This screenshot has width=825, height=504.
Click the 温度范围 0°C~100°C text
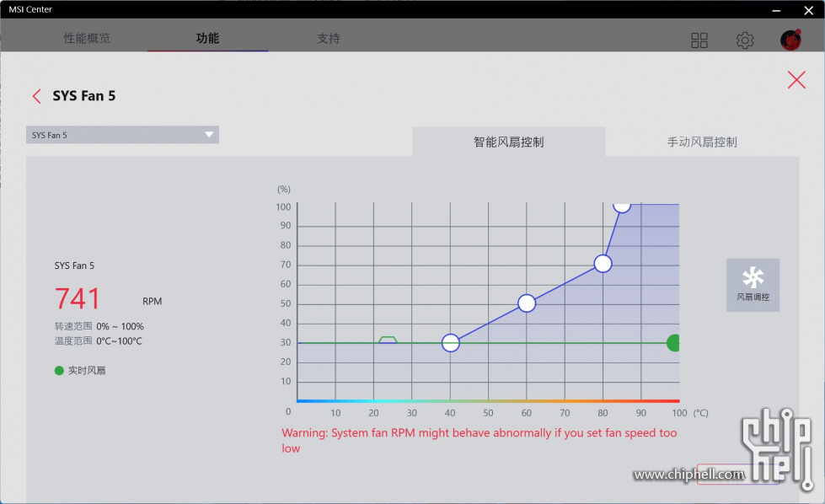[x=99, y=340]
